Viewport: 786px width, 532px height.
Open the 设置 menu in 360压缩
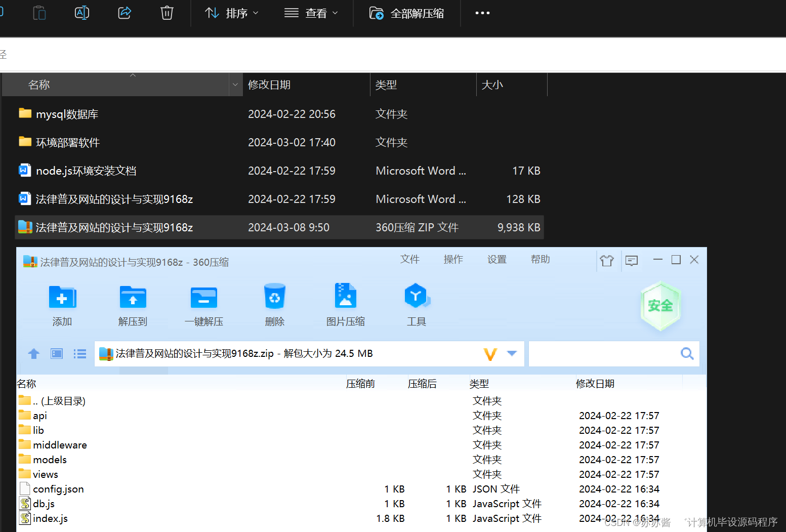(x=497, y=259)
